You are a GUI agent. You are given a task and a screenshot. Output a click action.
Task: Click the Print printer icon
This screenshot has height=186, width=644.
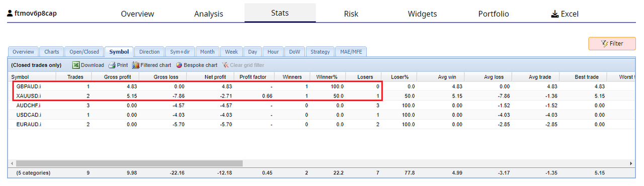pyautogui.click(x=112, y=65)
